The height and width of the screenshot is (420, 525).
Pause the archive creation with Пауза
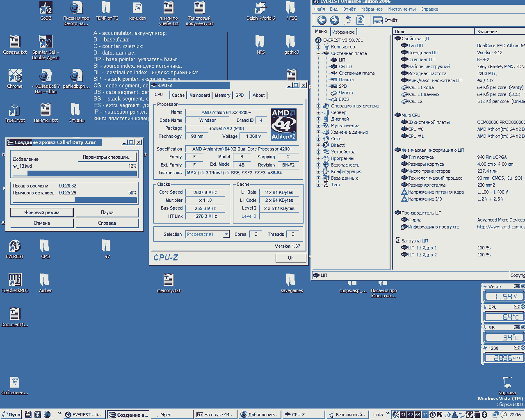[x=107, y=212]
